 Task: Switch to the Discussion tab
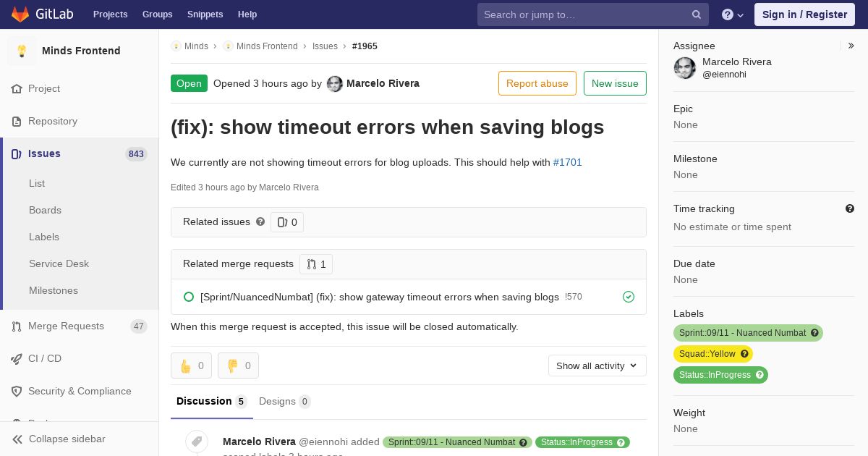[x=212, y=402]
